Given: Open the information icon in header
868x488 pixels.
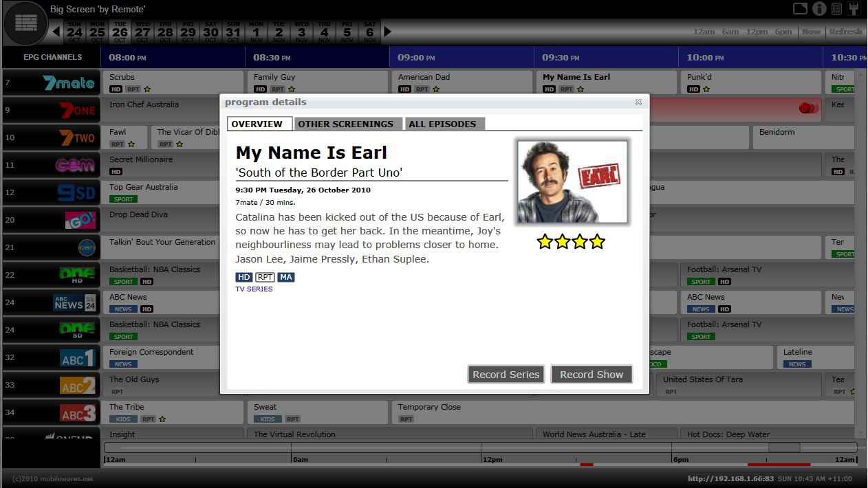Looking at the screenshot, I should click(818, 8).
